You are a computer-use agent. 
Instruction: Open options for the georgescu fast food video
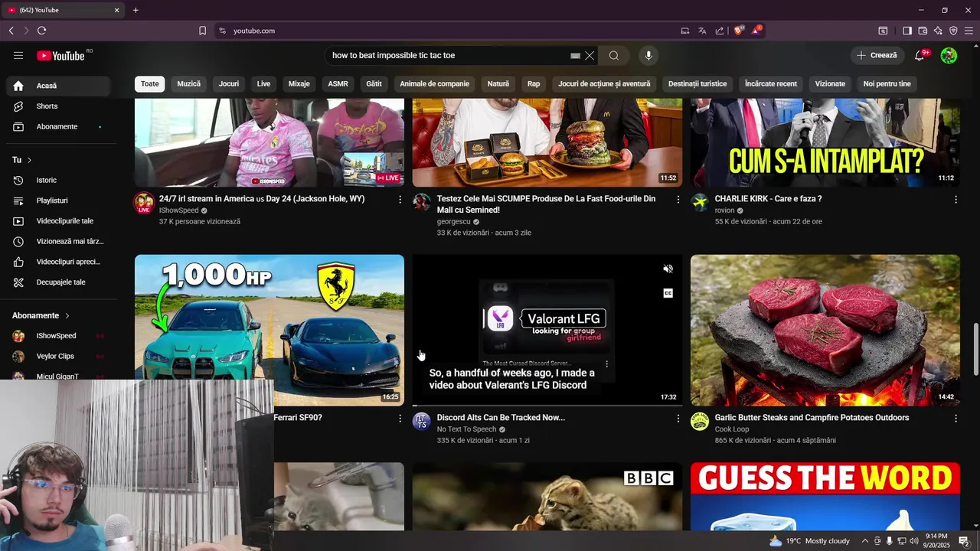click(x=678, y=199)
